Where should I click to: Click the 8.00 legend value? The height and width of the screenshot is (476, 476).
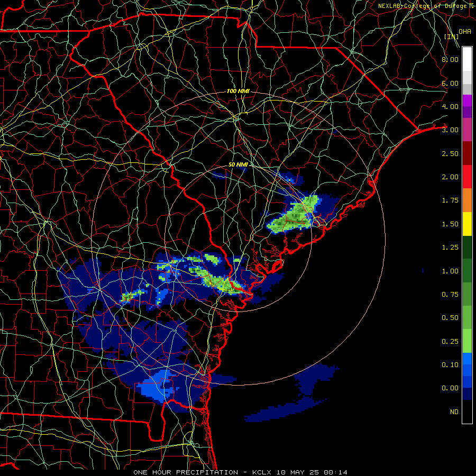450,59
